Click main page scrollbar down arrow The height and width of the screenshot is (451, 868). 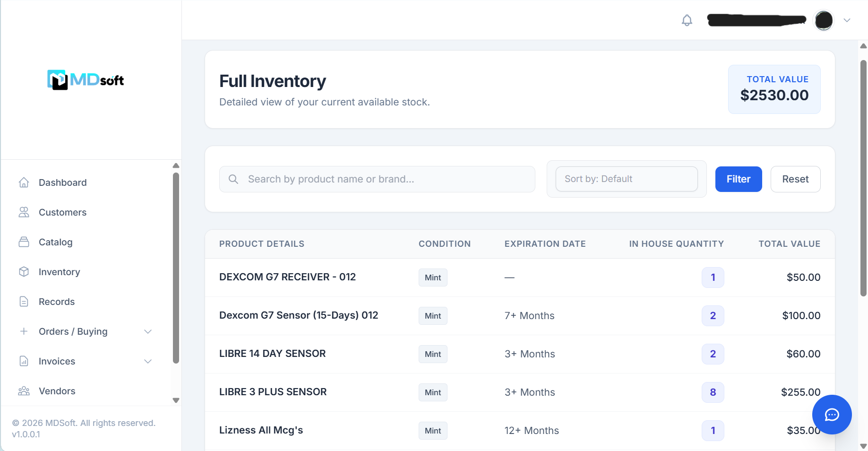click(863, 446)
